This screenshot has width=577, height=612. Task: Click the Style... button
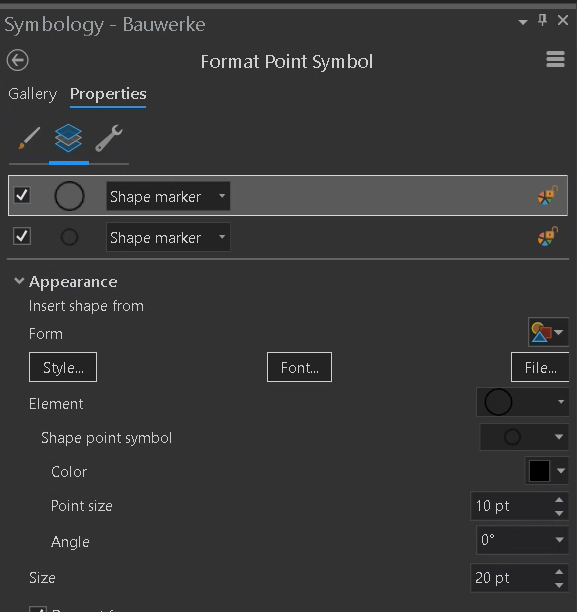click(x=63, y=367)
